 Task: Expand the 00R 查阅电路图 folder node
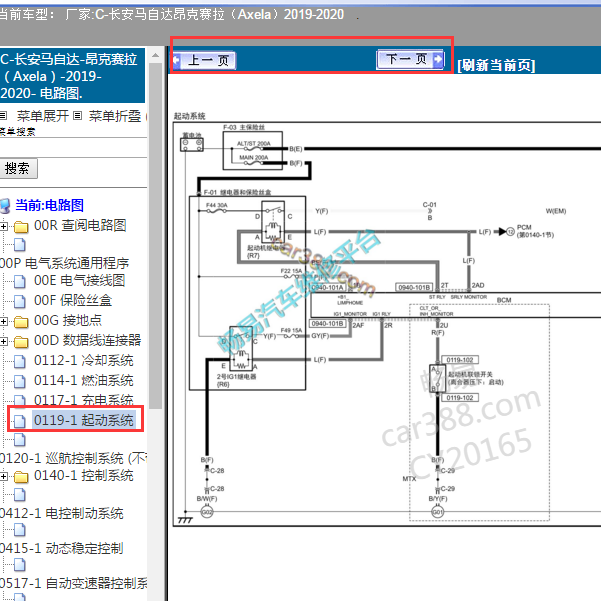[x=4, y=226]
